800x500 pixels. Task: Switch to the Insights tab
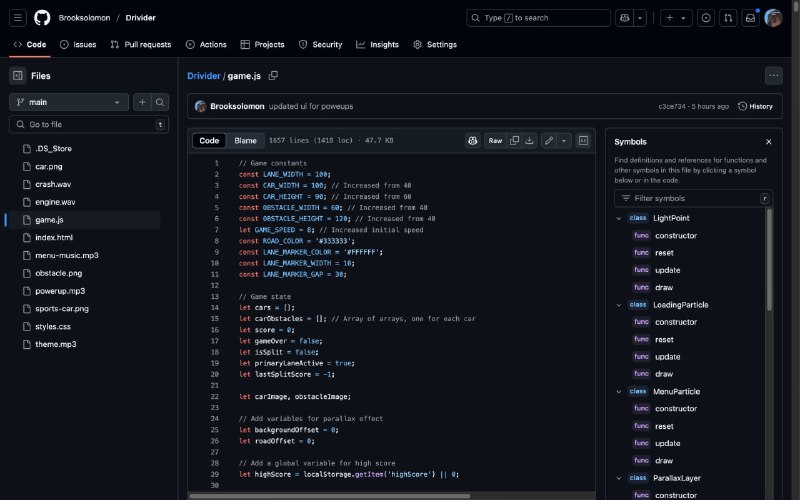(378, 44)
